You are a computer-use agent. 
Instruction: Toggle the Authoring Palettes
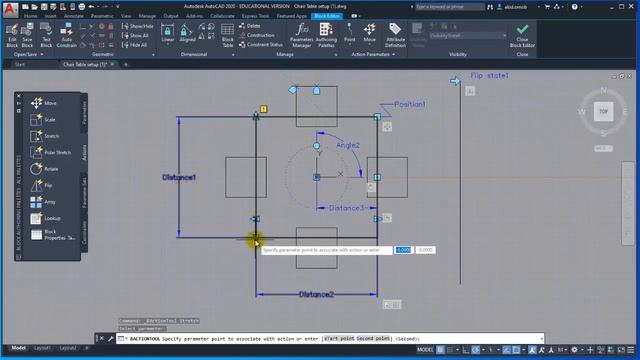tap(326, 36)
